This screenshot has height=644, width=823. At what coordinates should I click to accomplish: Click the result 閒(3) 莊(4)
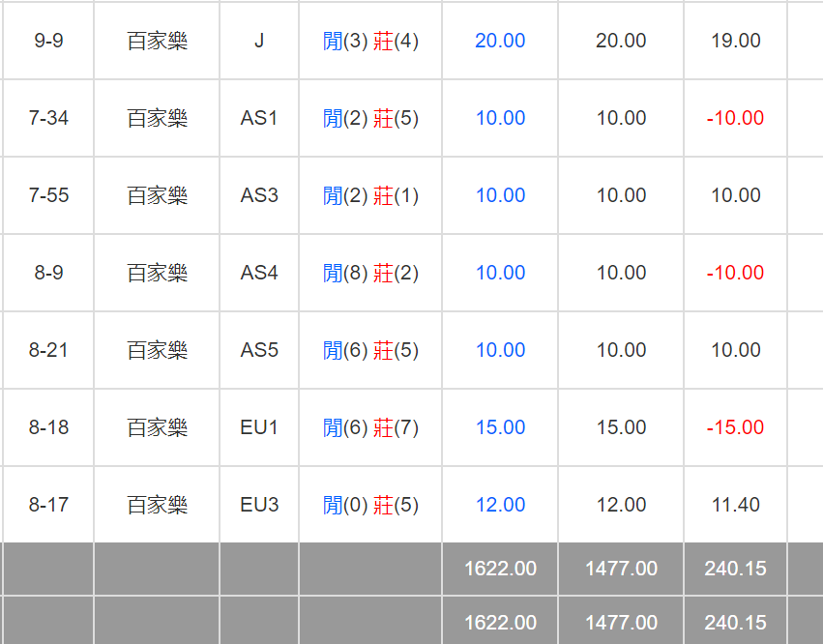[370, 41]
